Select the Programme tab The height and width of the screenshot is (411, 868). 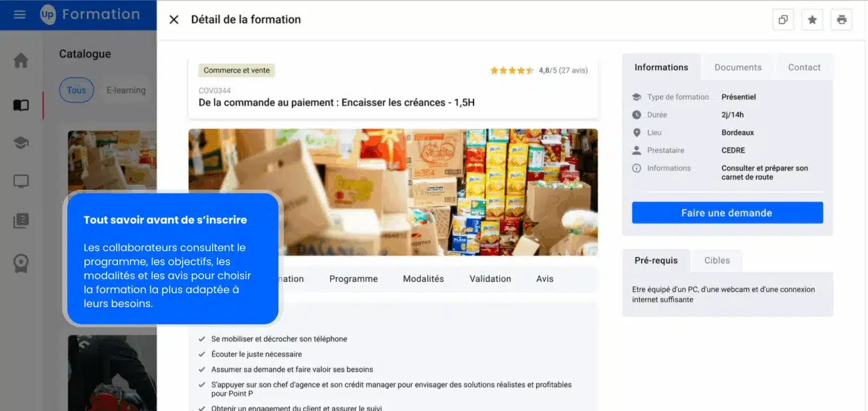coord(353,279)
